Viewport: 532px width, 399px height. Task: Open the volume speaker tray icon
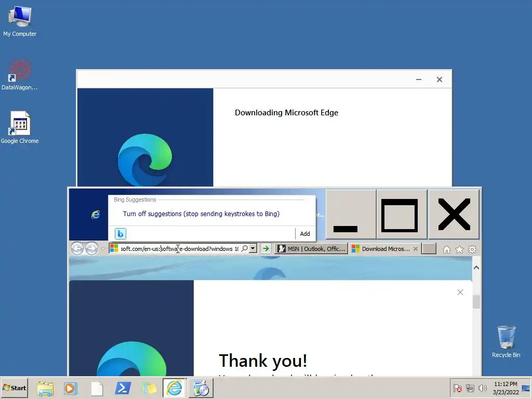(x=482, y=388)
